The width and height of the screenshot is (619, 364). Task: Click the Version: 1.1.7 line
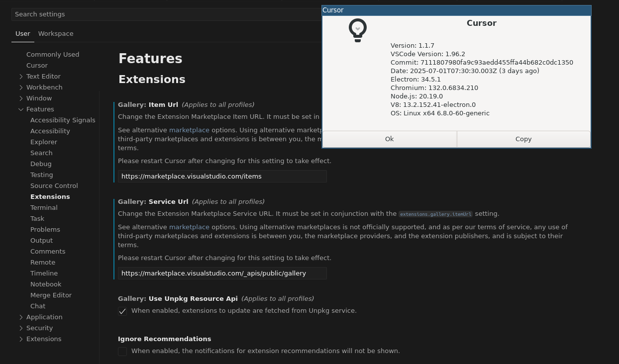click(x=413, y=46)
